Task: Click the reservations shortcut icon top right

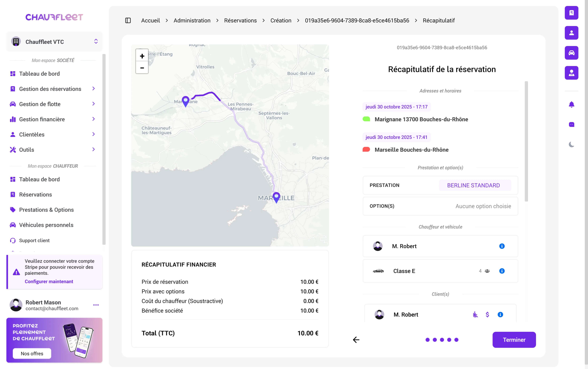Action: (x=571, y=13)
